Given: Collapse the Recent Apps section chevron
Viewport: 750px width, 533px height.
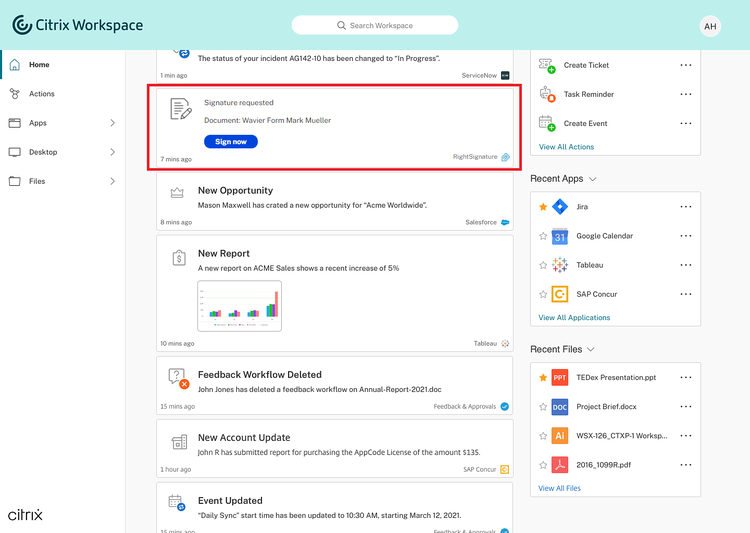Looking at the screenshot, I should [593, 179].
